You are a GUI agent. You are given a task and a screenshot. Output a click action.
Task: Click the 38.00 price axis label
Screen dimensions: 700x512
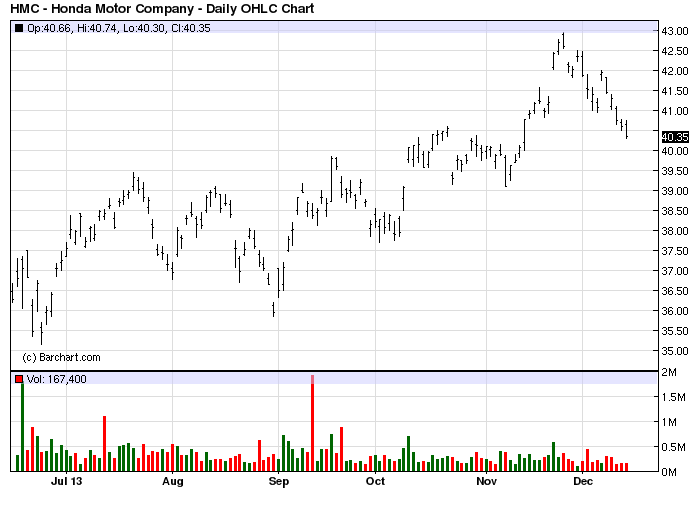675,231
